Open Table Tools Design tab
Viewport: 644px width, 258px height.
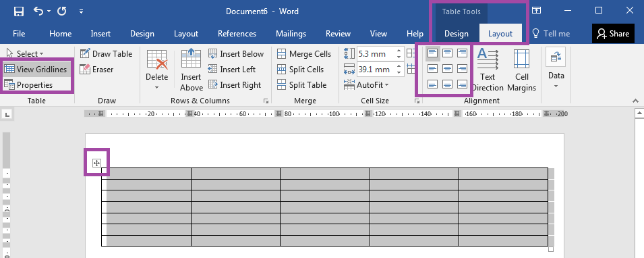click(x=457, y=34)
